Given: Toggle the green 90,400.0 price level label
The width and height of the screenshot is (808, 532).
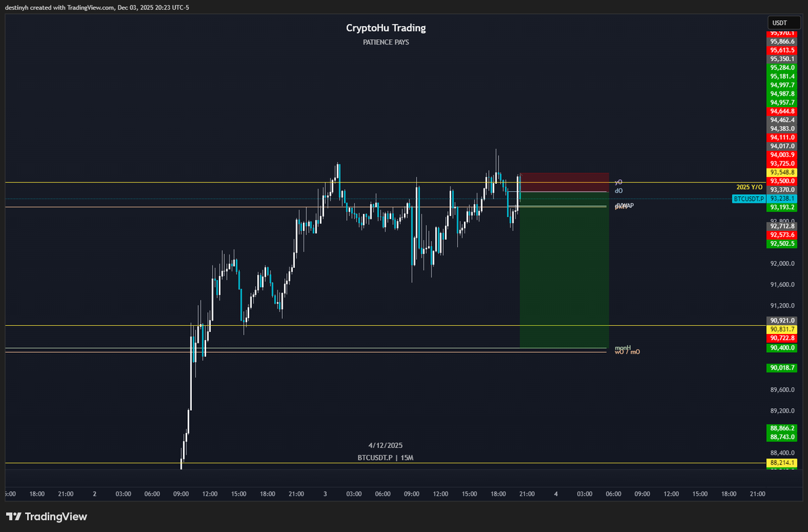Looking at the screenshot, I should (781, 349).
